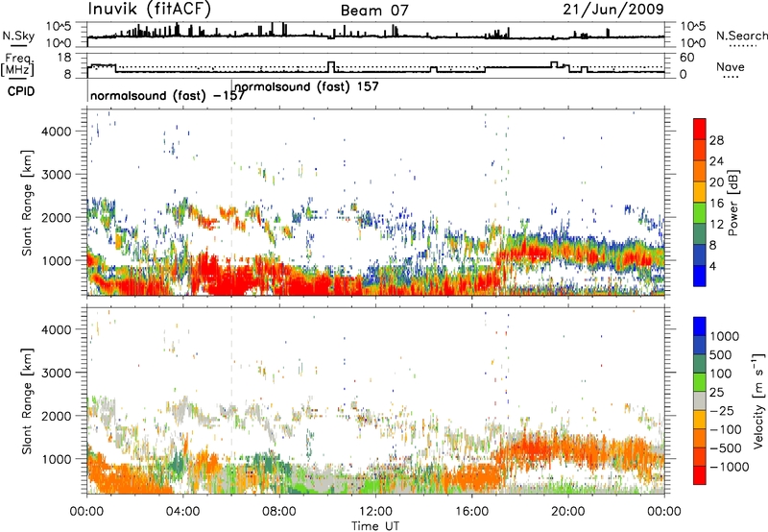Click the "2000" tick of the velocity panel

click(x=56, y=416)
